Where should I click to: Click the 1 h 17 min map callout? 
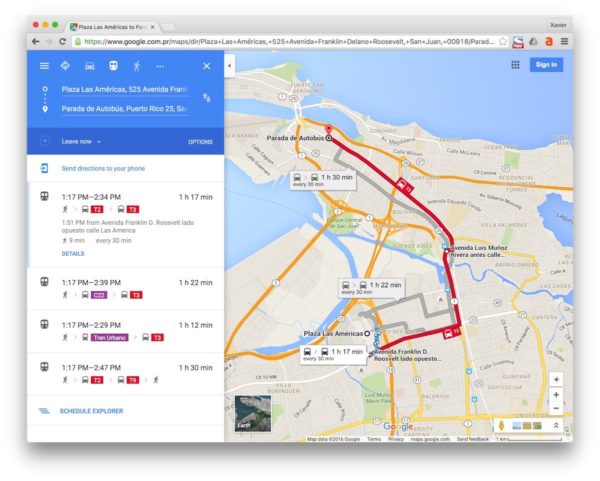click(x=333, y=354)
